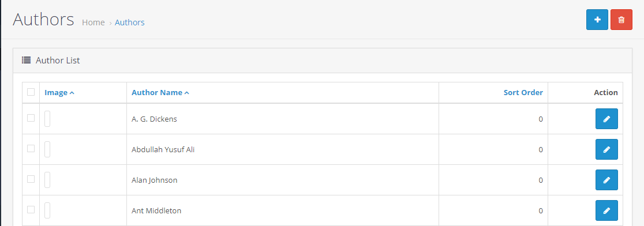Sort by the Sort Order column
This screenshot has width=644, height=226.
point(523,93)
